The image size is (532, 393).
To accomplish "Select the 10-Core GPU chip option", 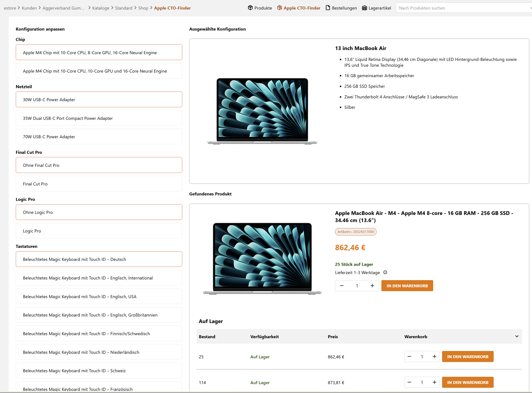I will (x=99, y=71).
